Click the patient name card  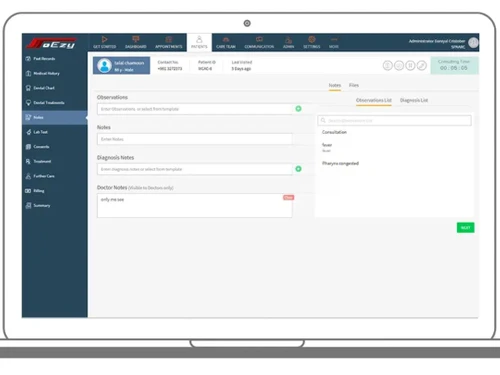121,65
